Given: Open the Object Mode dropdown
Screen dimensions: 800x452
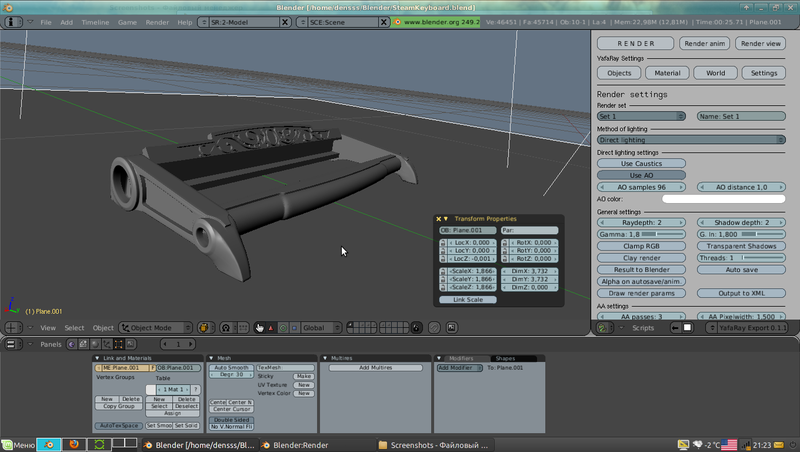Looking at the screenshot, I should [155, 328].
